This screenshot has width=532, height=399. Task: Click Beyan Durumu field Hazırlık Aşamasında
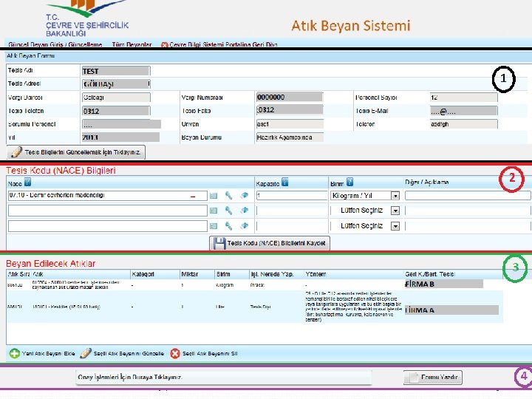pyautogui.click(x=290, y=137)
